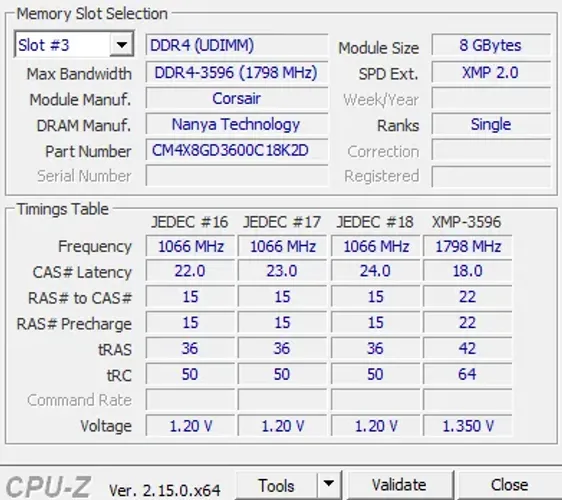The height and width of the screenshot is (500, 562).
Task: Click the JEDEC #16 voltage 1.20 V
Action: click(190, 426)
